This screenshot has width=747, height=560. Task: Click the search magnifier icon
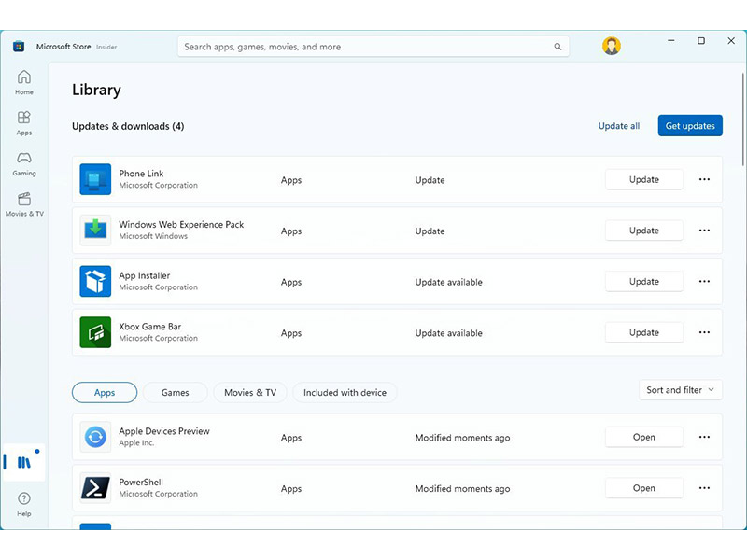pos(557,47)
